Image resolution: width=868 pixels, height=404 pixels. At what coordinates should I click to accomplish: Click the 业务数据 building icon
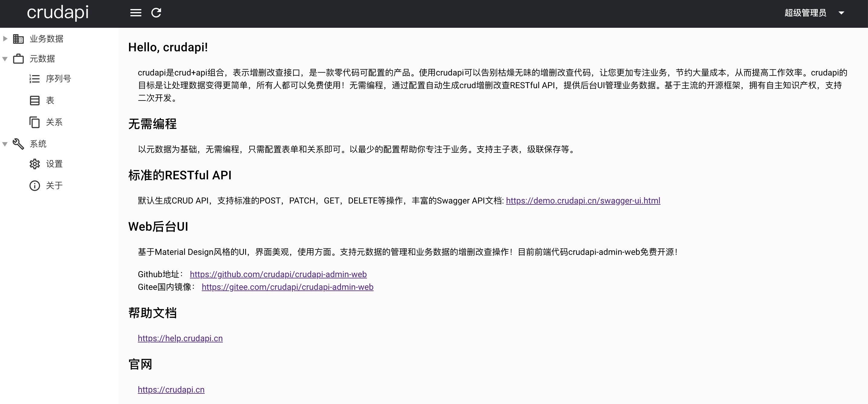[x=18, y=39]
